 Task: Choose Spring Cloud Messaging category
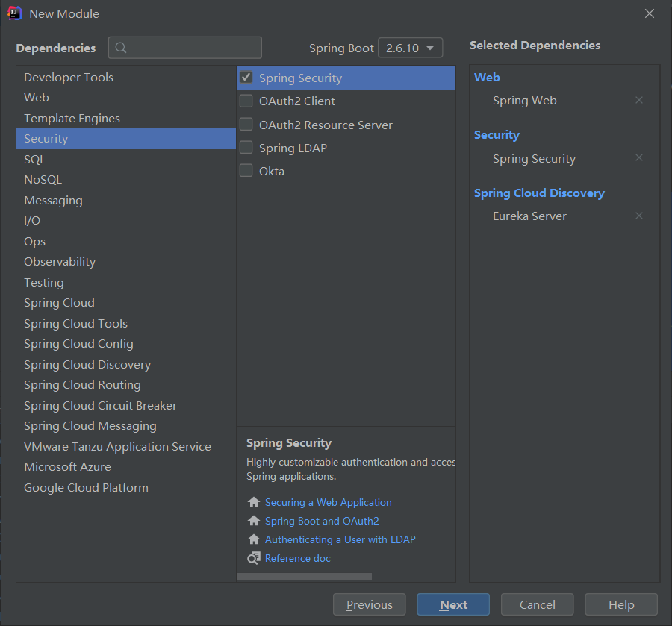coord(126,426)
